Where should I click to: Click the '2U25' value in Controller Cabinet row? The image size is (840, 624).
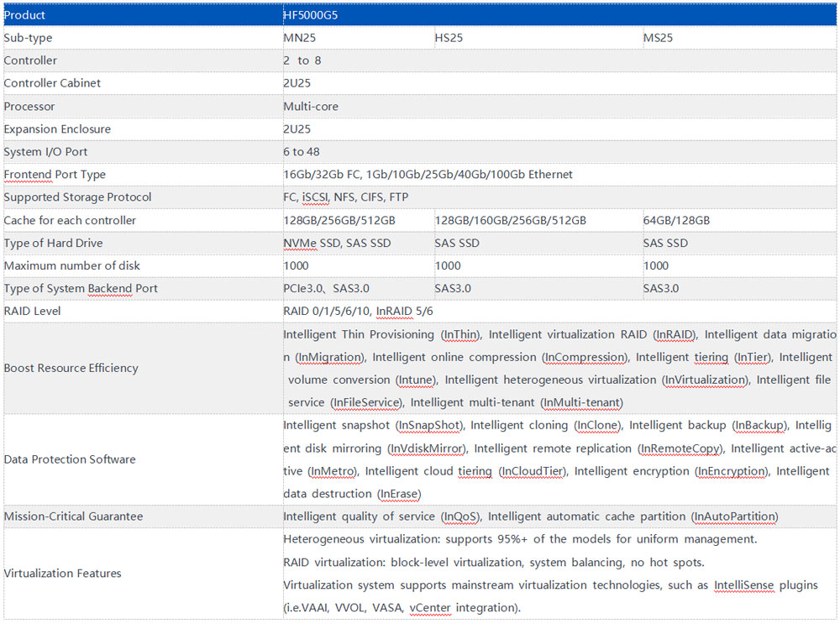(297, 83)
